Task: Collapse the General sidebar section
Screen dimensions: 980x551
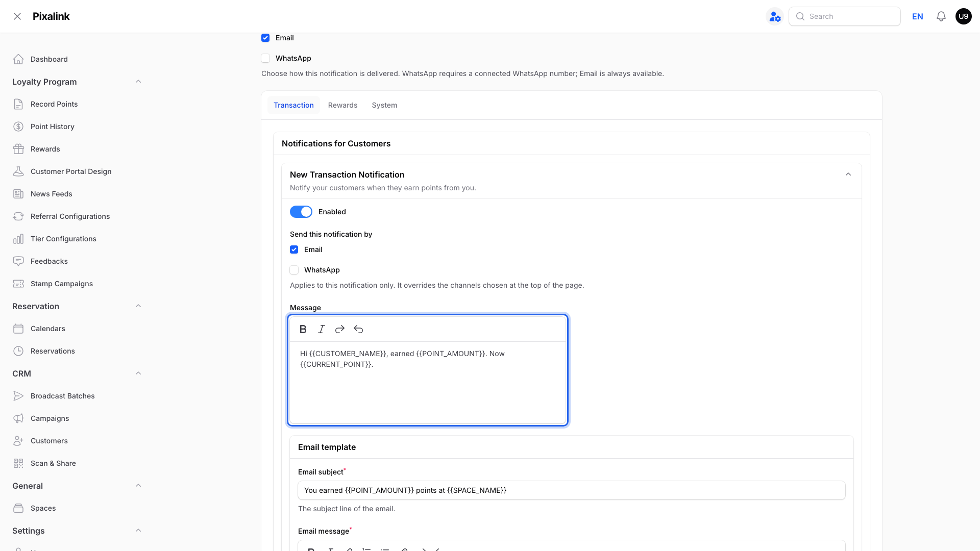Action: pos(138,486)
